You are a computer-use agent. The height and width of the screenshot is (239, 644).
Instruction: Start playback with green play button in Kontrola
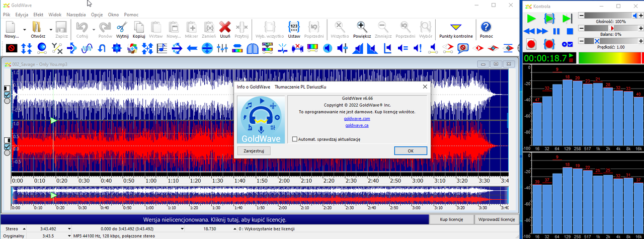click(x=531, y=19)
